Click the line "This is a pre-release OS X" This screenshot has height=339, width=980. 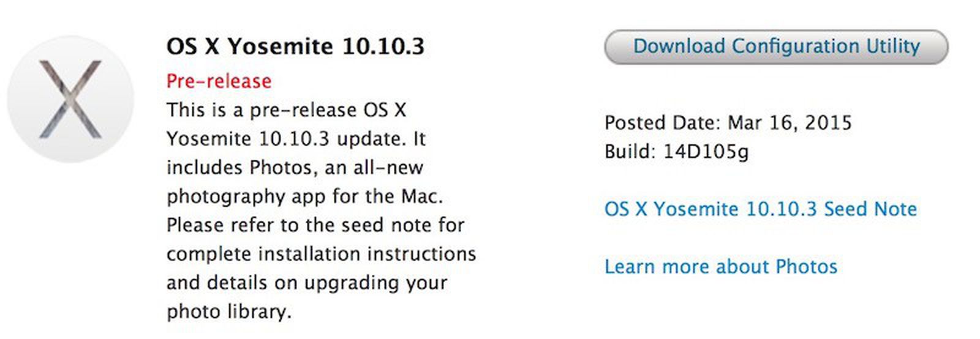(x=286, y=110)
